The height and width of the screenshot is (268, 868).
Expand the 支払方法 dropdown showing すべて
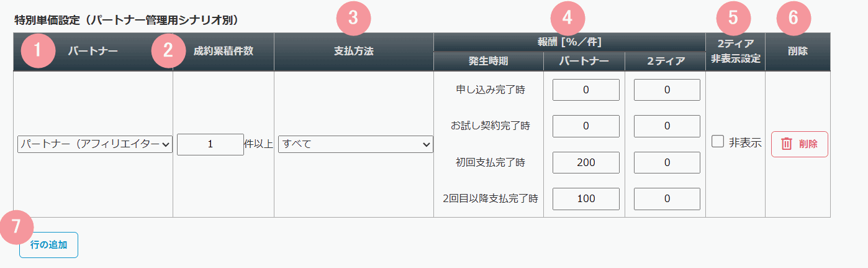[355, 144]
